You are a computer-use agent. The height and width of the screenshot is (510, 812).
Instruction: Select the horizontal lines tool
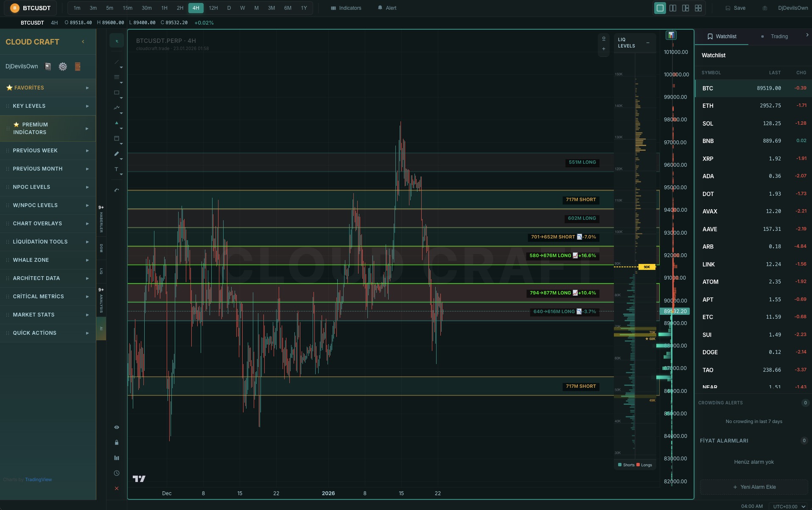coord(117,77)
